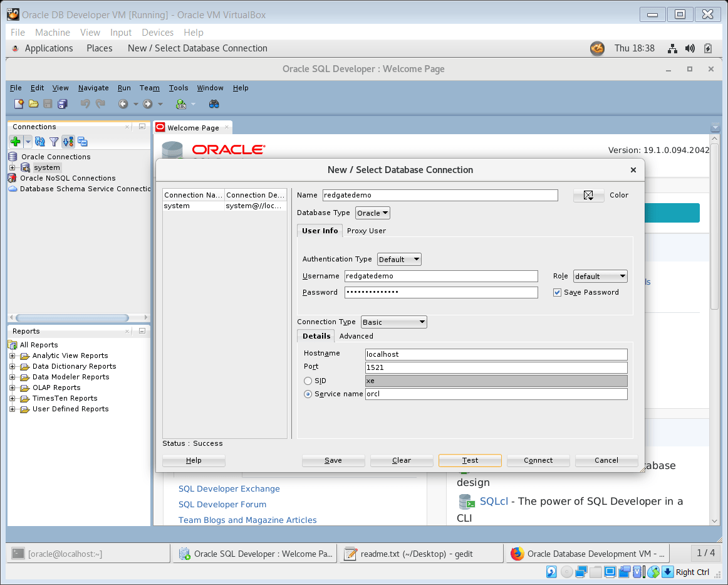Screen dimensions: 728x585
Task: Select the SID radio button
Action: point(308,381)
